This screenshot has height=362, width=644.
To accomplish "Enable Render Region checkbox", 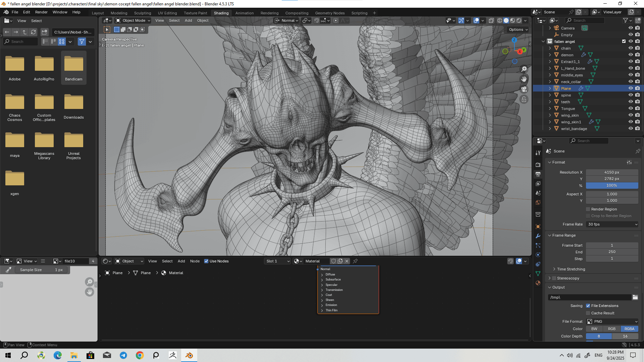I will (x=588, y=209).
